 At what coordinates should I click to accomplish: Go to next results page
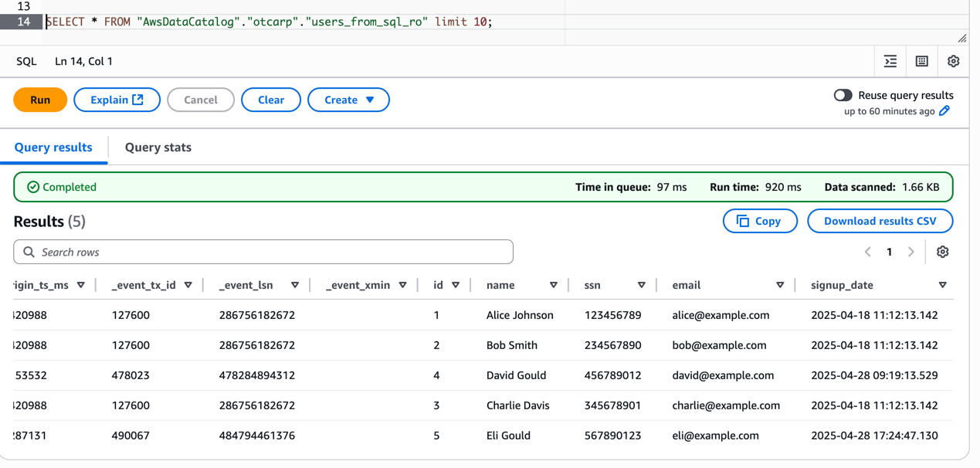(911, 252)
